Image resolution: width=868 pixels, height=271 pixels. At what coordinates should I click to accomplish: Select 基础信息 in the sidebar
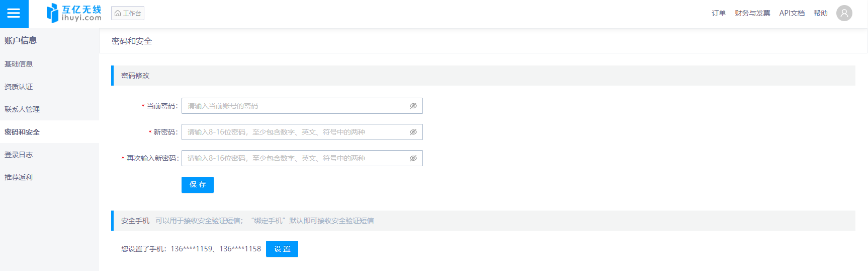(19, 64)
